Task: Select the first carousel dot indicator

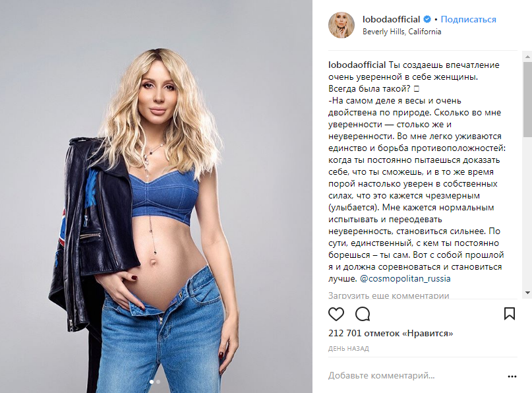Action: click(152, 382)
